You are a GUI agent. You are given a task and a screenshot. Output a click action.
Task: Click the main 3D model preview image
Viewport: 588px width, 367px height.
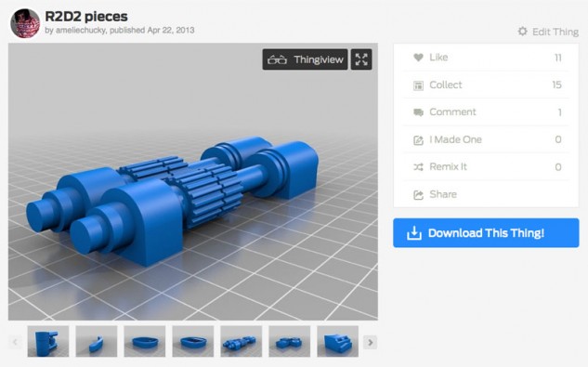tap(193, 181)
